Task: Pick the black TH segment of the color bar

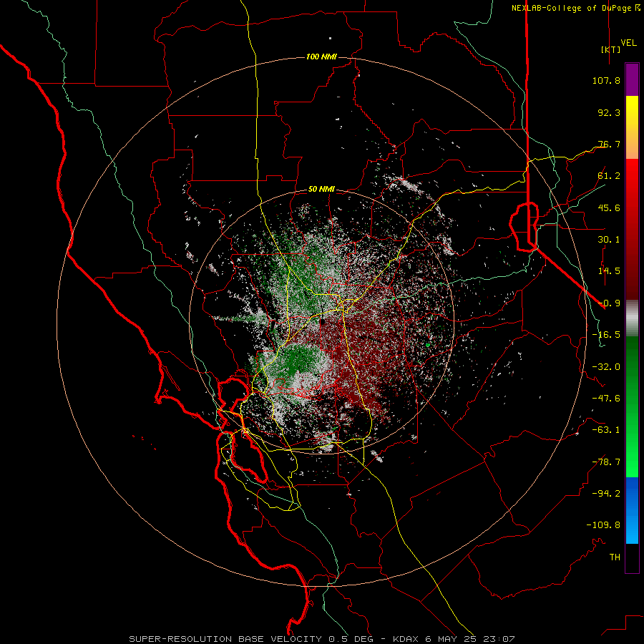Action: point(632,557)
